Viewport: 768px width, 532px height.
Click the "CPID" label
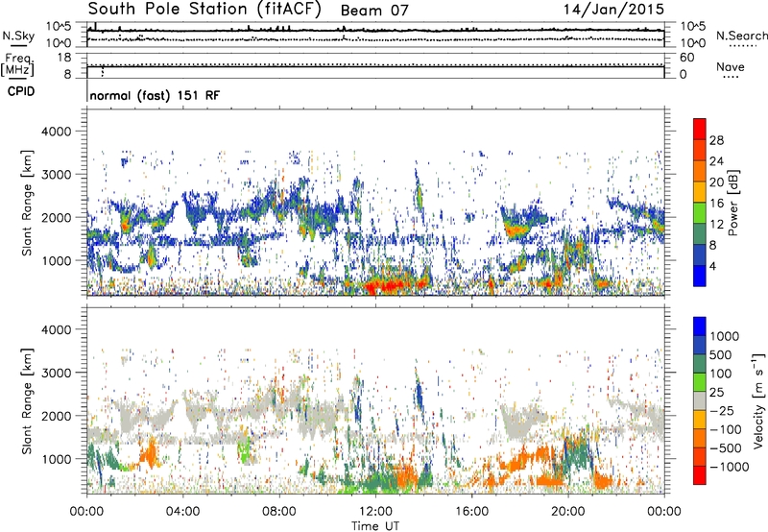tap(21, 91)
